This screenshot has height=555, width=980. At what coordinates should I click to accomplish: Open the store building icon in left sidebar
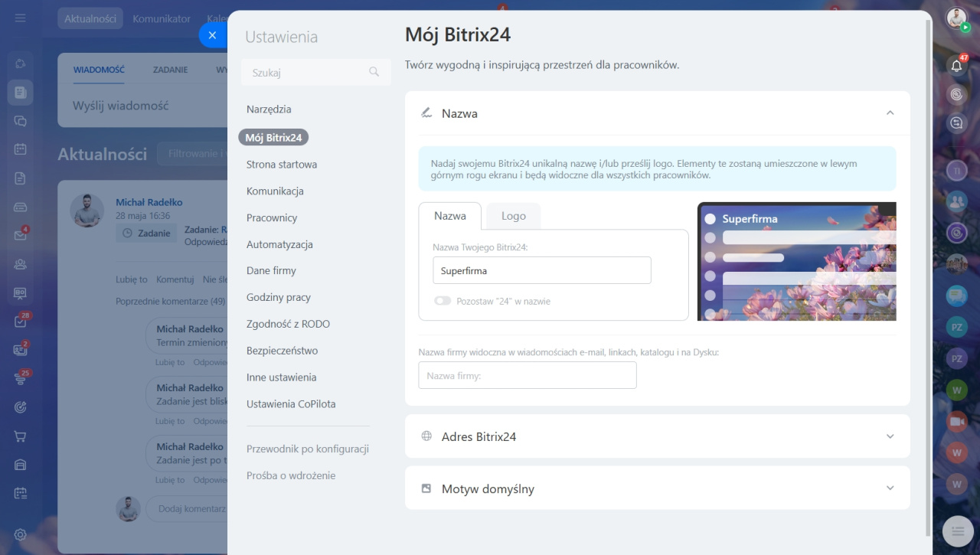[x=21, y=465]
